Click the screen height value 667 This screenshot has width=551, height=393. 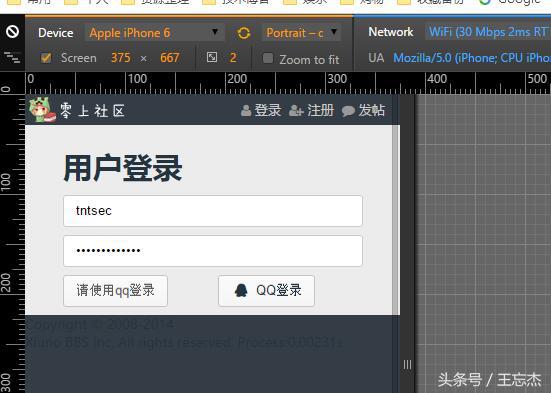170,58
